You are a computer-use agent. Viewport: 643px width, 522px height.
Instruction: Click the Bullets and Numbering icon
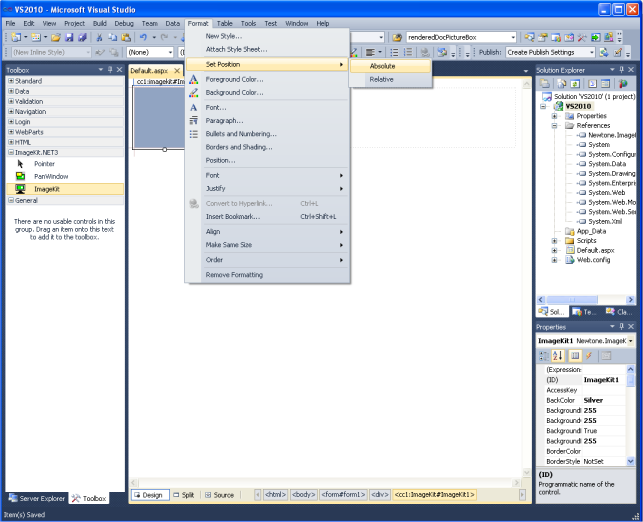[x=194, y=134]
